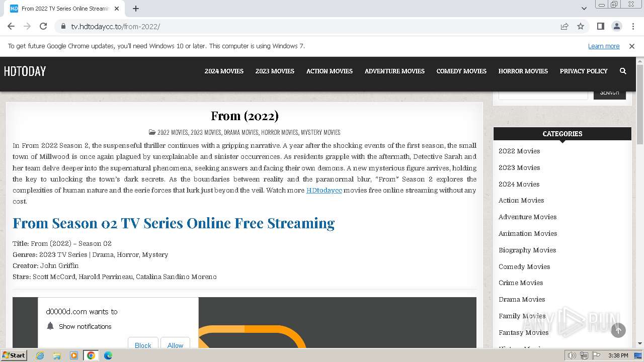Image resolution: width=644 pixels, height=362 pixels.
Task: Click the padlock site info icon
Action: click(63, 26)
